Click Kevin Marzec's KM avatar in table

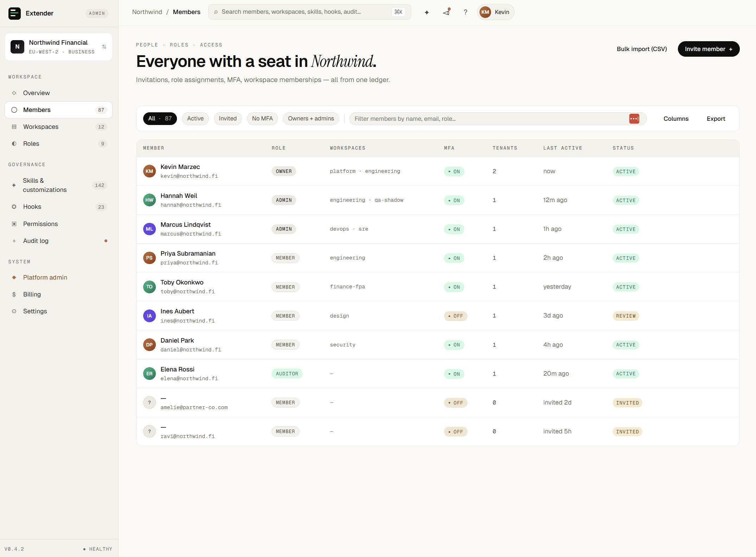point(150,171)
